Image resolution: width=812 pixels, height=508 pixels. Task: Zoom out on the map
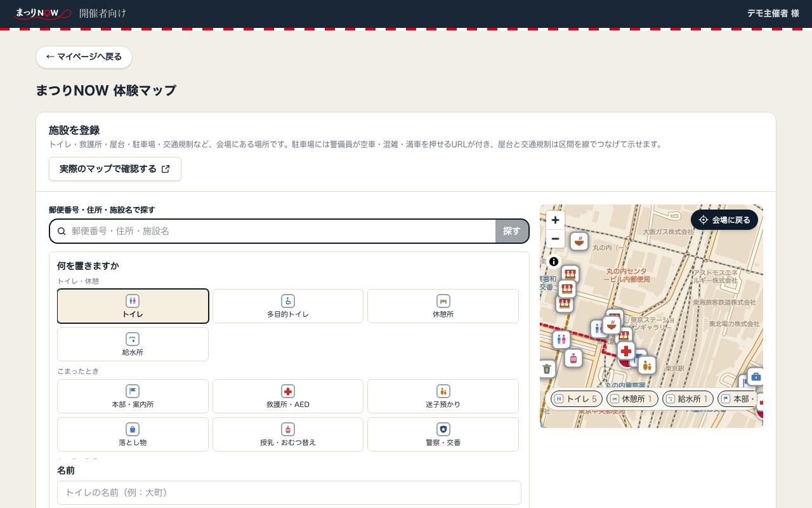point(555,239)
